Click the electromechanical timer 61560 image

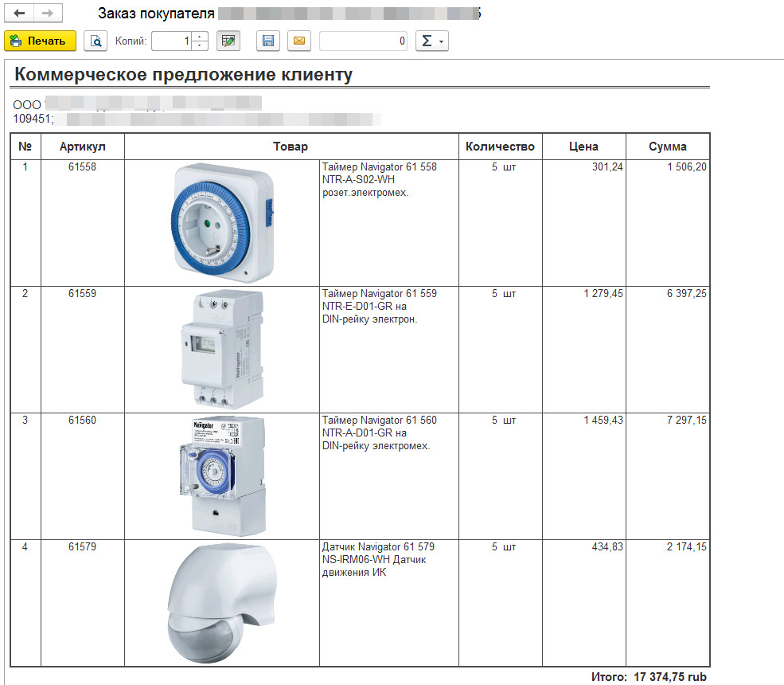pos(222,476)
